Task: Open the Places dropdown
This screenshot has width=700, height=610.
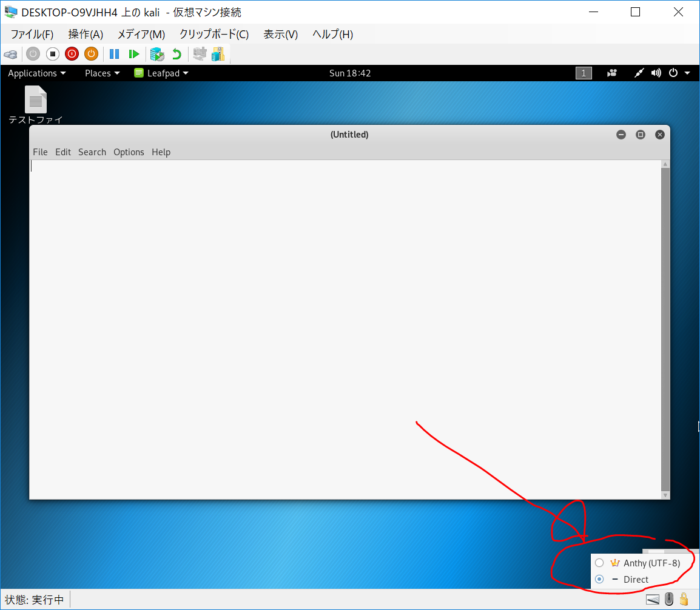Action: pyautogui.click(x=102, y=73)
